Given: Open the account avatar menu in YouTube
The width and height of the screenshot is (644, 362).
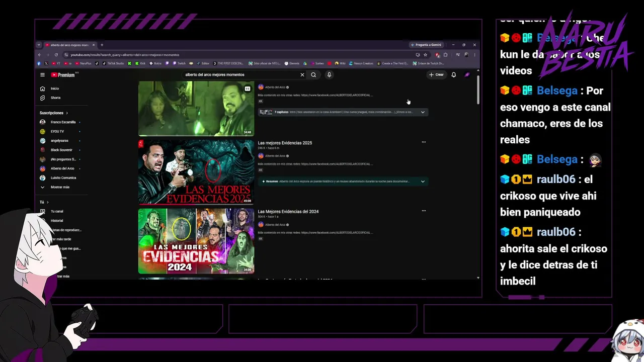Looking at the screenshot, I should (x=467, y=75).
